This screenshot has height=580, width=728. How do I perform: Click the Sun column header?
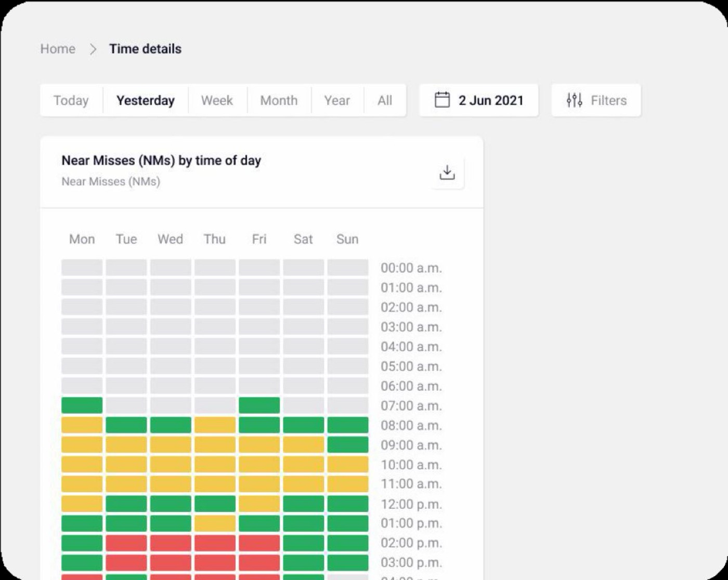347,239
